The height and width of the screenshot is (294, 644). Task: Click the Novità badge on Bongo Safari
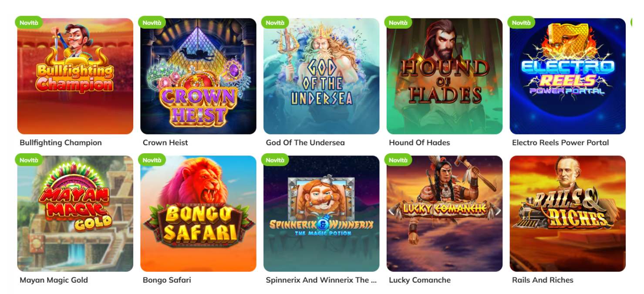point(152,160)
